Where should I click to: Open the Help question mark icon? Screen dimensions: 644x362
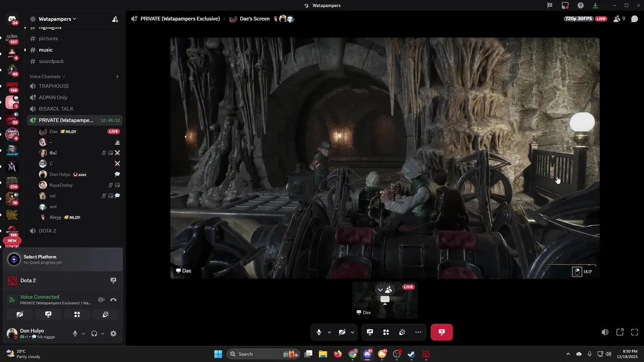click(x=581, y=6)
